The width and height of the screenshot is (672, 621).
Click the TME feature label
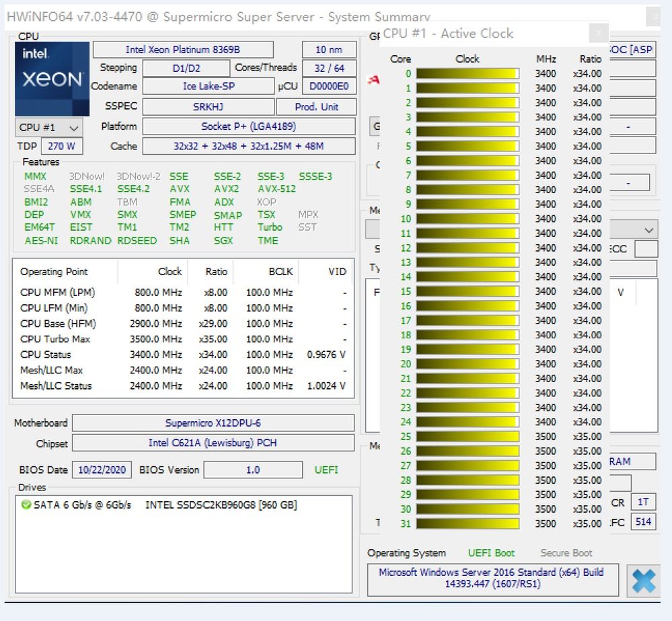[x=268, y=240]
